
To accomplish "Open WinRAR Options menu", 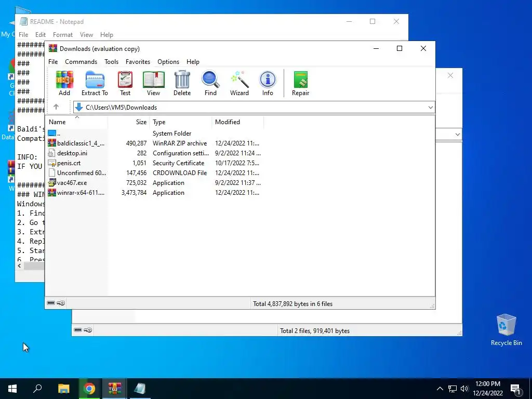I will [x=168, y=62].
